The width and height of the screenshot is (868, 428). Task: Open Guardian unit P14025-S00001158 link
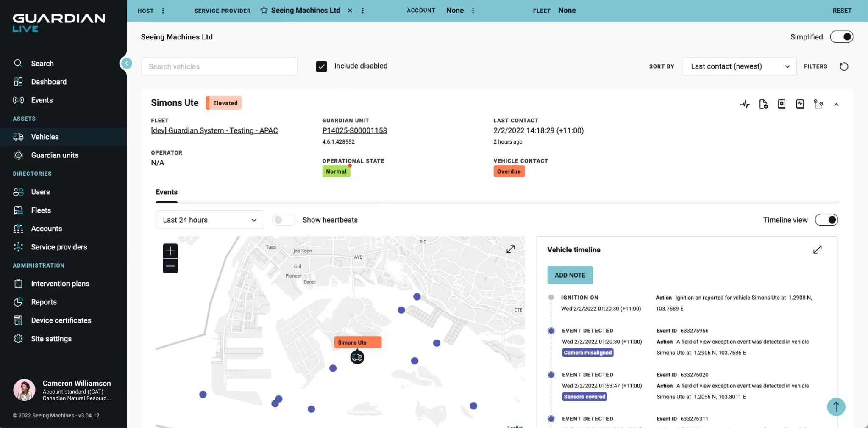tap(354, 130)
